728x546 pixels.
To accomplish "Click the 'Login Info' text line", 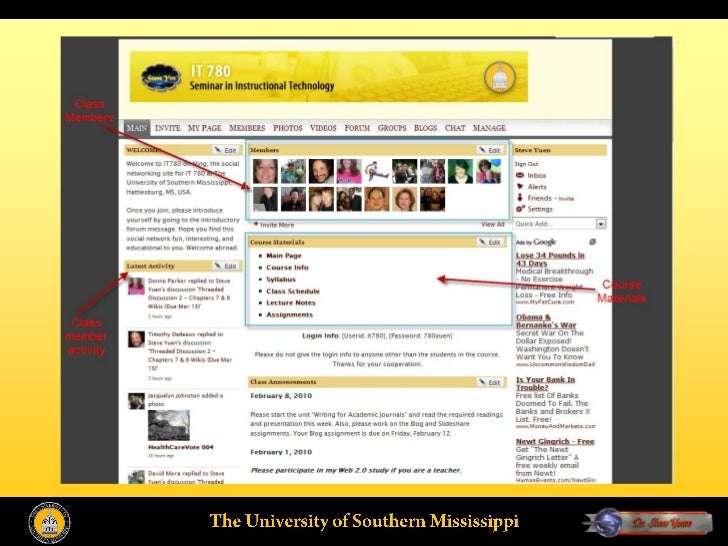I will pyautogui.click(x=377, y=335).
